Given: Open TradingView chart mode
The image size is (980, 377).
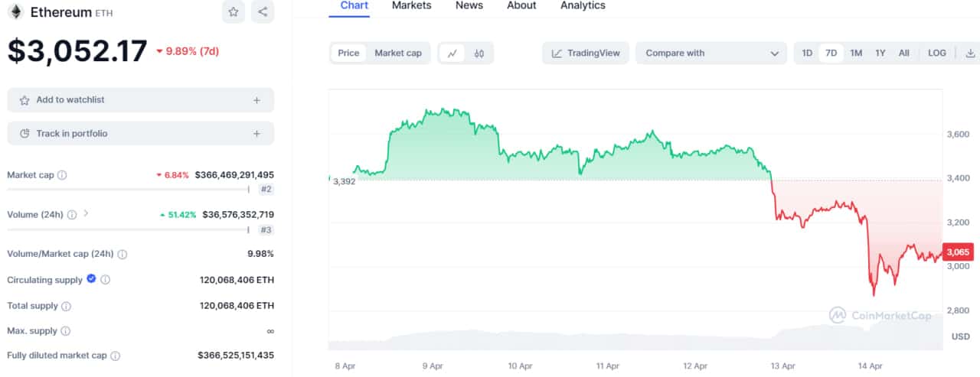Looking at the screenshot, I should [586, 54].
